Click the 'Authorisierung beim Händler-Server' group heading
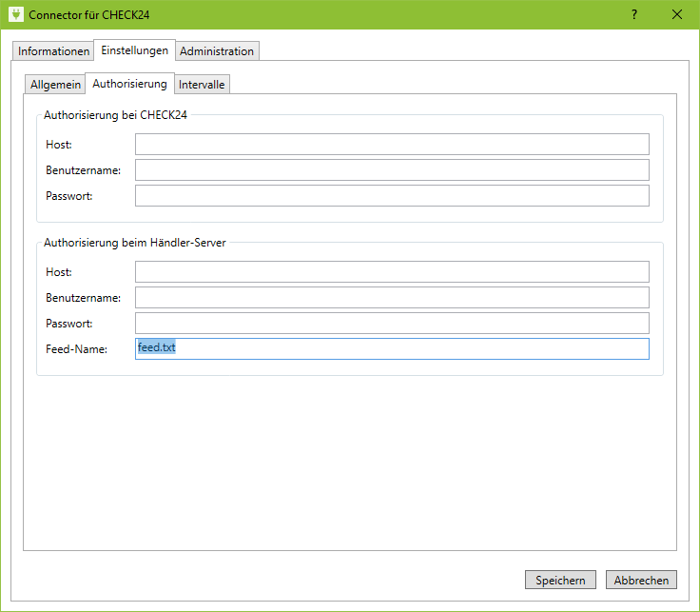Image resolution: width=700 pixels, height=612 pixels. (x=135, y=243)
